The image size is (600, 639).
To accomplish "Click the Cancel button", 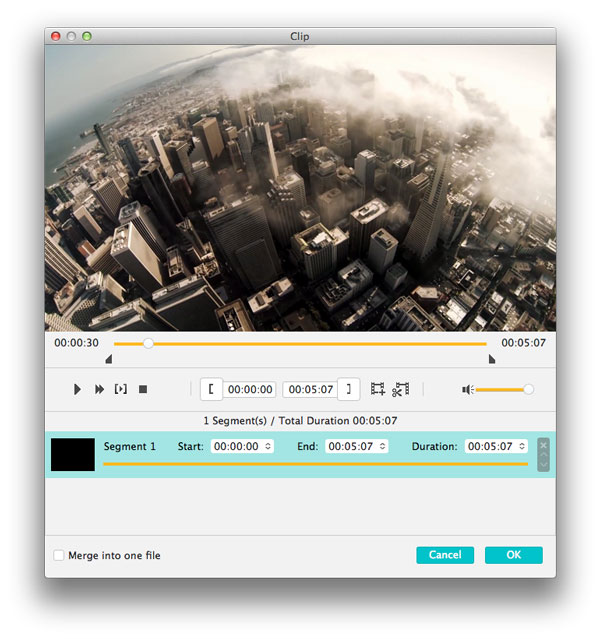I will (445, 555).
